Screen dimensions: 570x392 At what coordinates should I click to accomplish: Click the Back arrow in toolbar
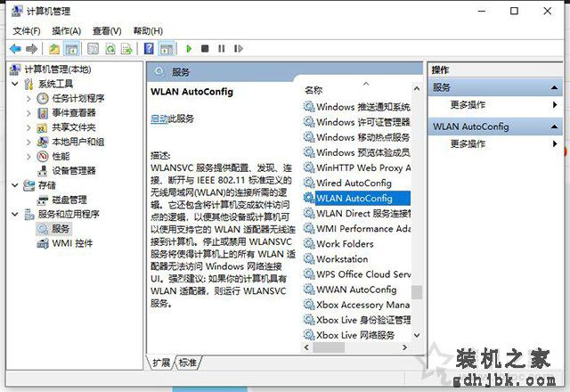tap(15, 48)
